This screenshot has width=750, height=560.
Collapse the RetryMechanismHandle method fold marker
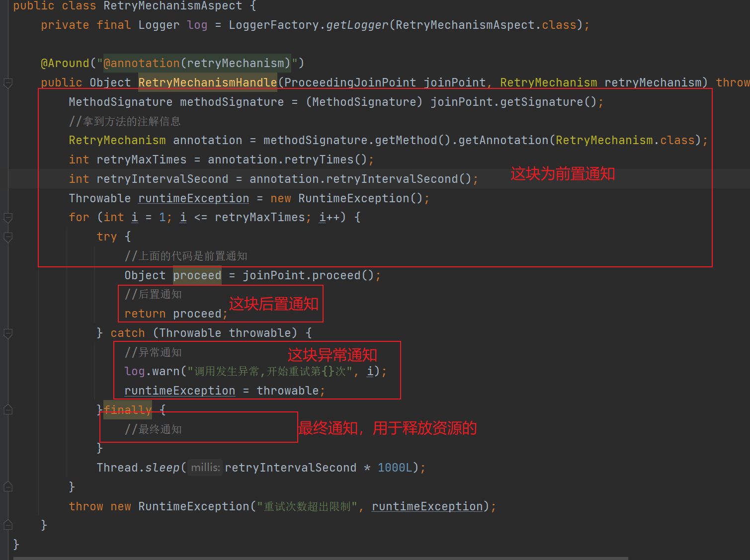pyautogui.click(x=8, y=83)
